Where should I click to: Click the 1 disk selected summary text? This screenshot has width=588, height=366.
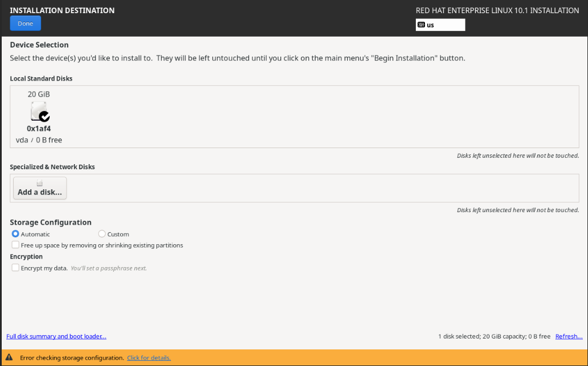[494, 336]
